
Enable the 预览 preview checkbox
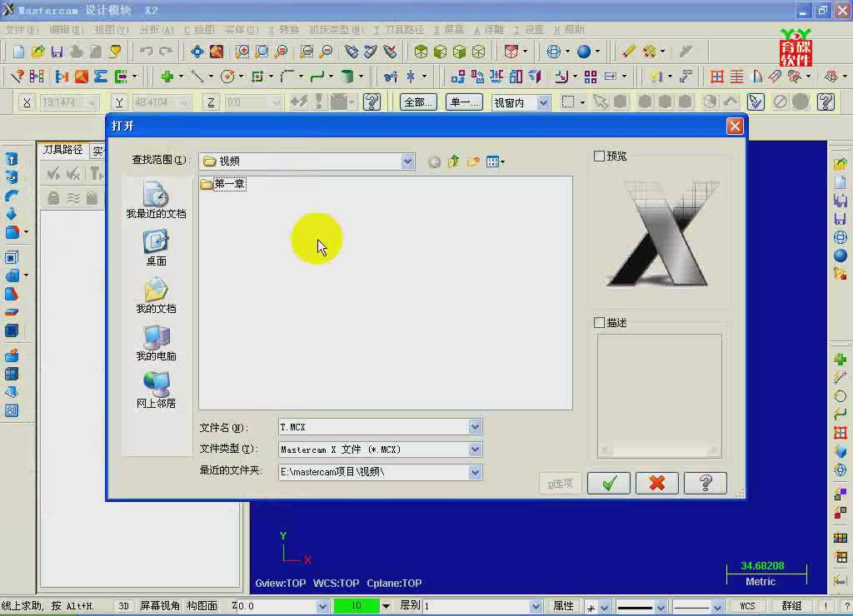pyautogui.click(x=599, y=156)
